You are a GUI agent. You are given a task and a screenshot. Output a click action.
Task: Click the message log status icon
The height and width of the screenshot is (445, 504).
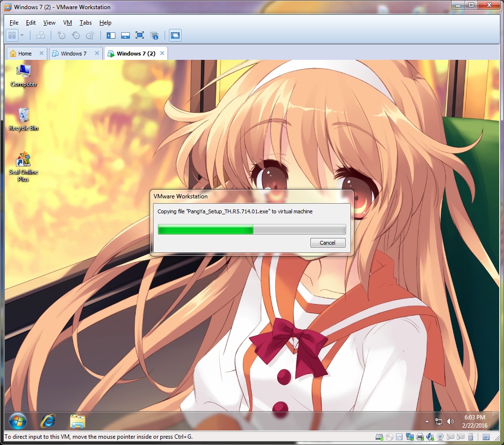[x=486, y=437]
